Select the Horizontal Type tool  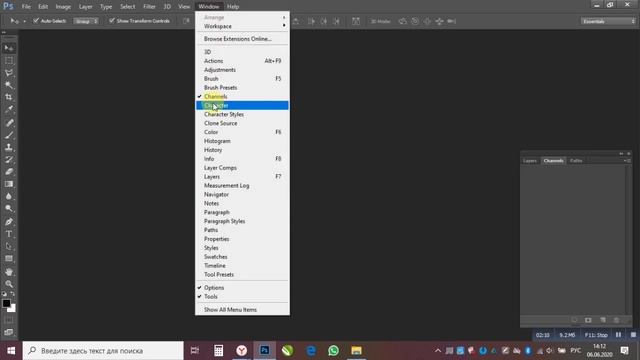(9, 234)
